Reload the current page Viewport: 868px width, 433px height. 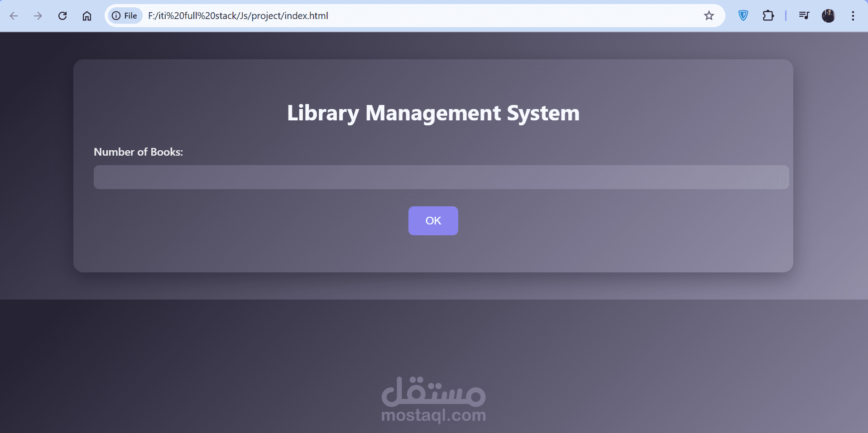click(62, 16)
